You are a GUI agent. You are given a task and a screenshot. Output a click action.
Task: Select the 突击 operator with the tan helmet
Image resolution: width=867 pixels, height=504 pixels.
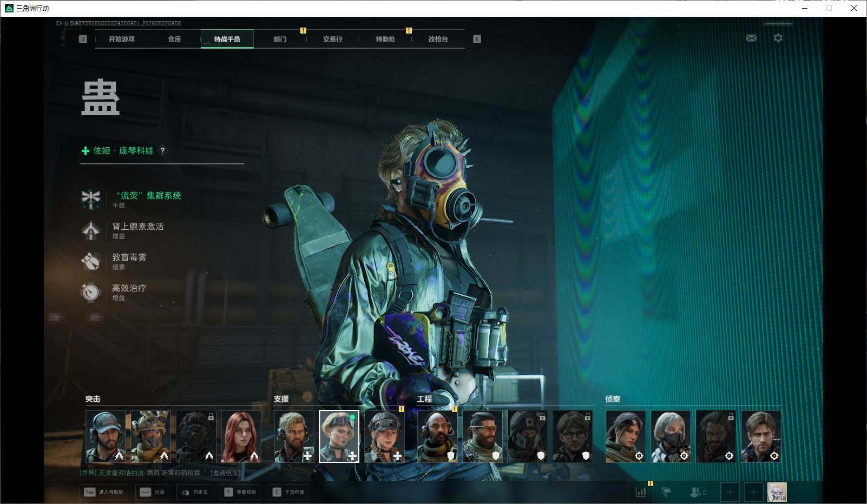click(x=151, y=436)
